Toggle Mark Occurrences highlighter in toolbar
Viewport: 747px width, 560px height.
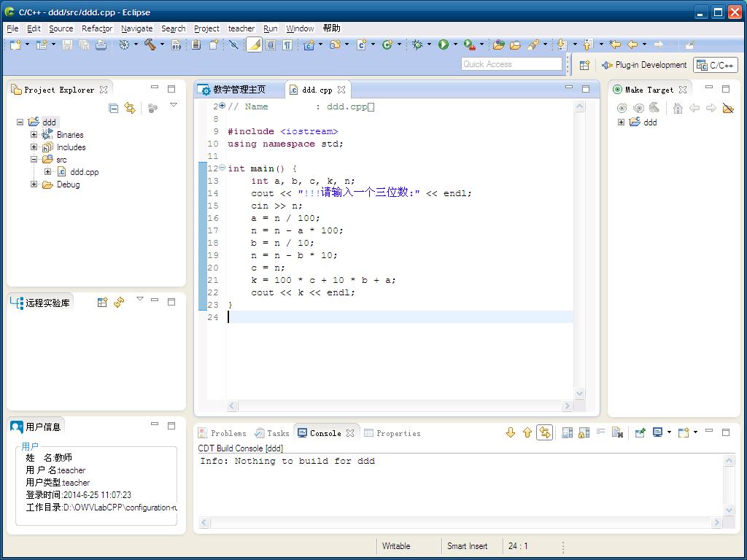tap(254, 44)
